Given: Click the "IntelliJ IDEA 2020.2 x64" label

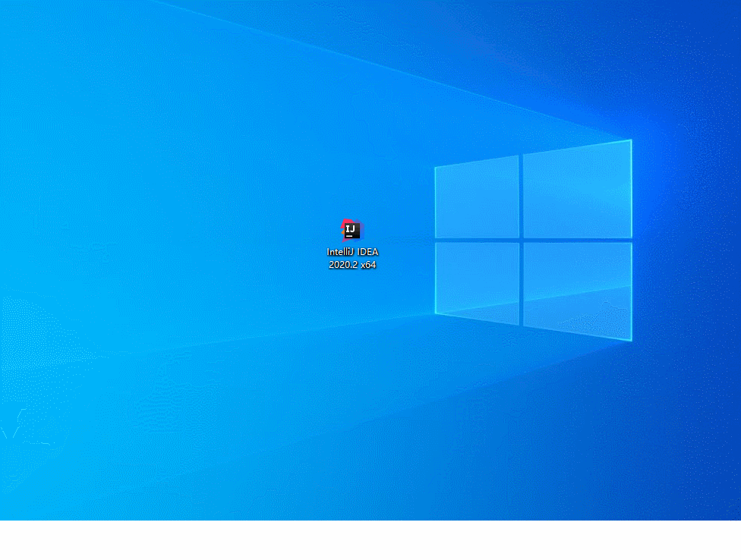Looking at the screenshot, I should pos(352,258).
